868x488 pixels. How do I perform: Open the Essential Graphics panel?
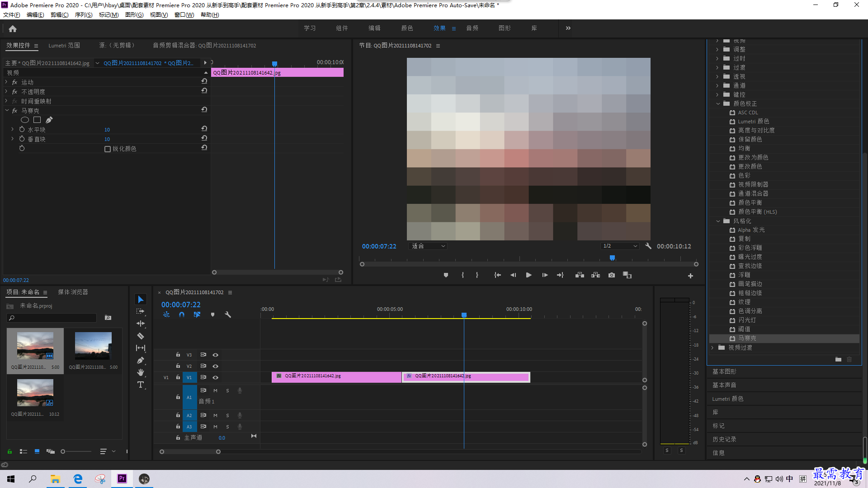click(724, 371)
